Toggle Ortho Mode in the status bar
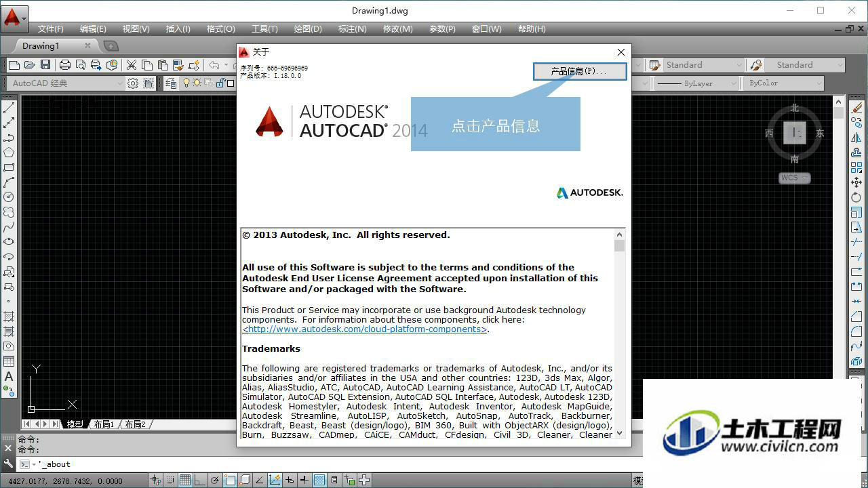The height and width of the screenshot is (488, 868). pyautogui.click(x=199, y=481)
